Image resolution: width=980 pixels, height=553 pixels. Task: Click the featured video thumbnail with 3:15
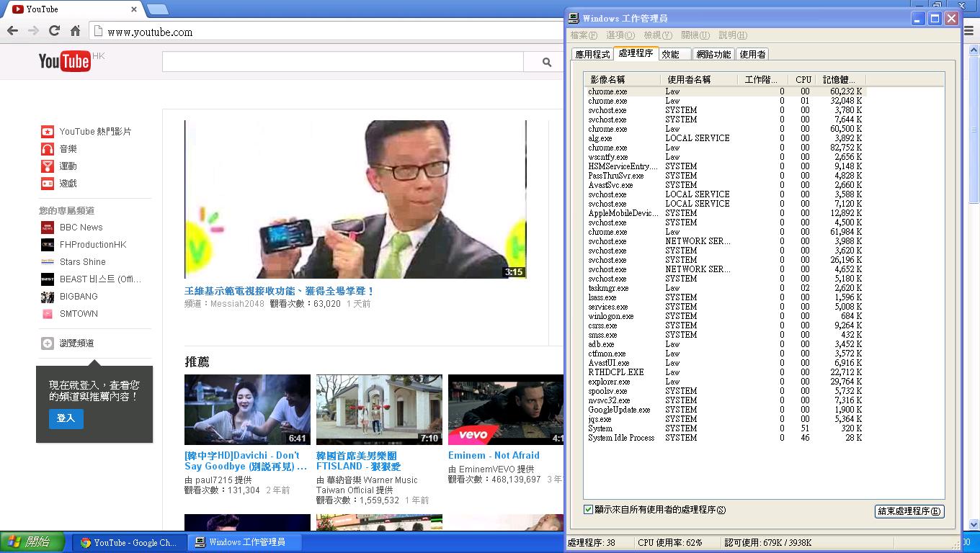click(x=355, y=199)
